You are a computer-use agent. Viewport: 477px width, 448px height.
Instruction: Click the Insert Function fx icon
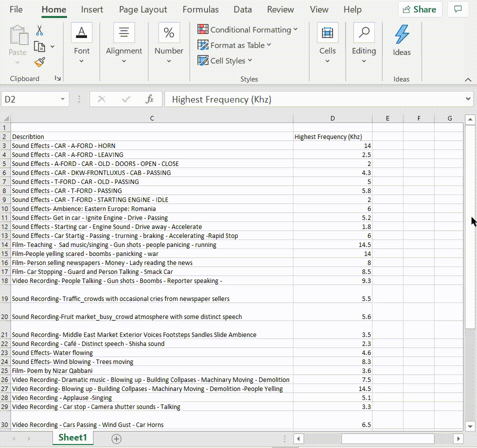(149, 99)
